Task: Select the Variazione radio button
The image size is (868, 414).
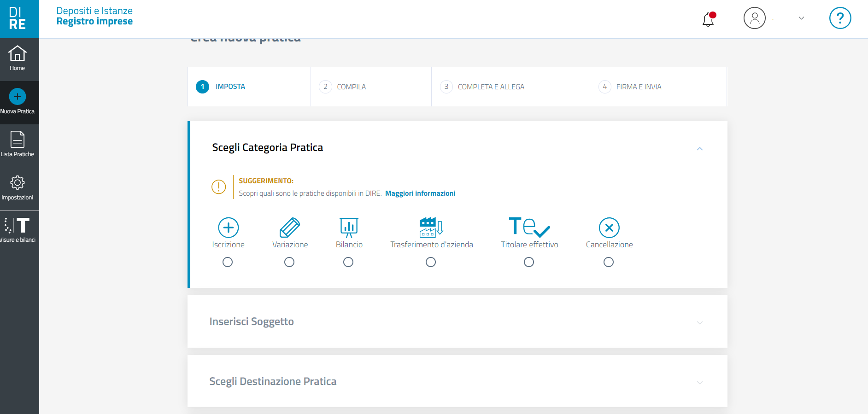Action: 289,262
